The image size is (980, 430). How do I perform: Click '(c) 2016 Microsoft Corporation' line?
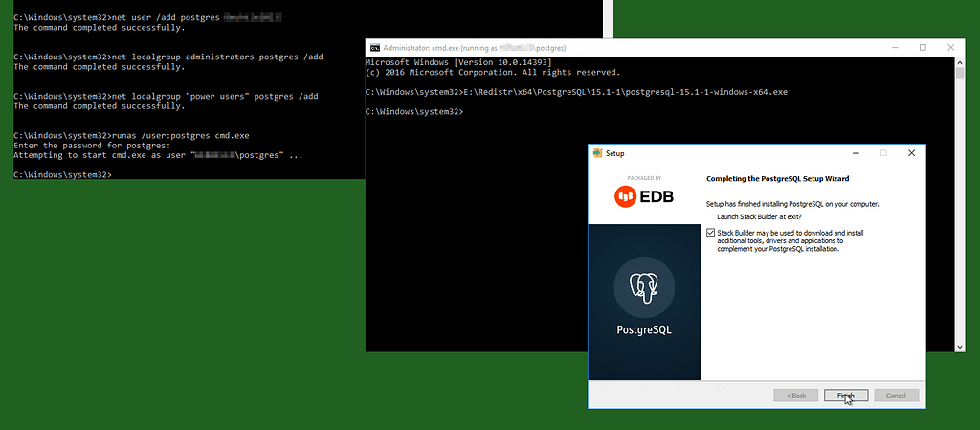(493, 73)
